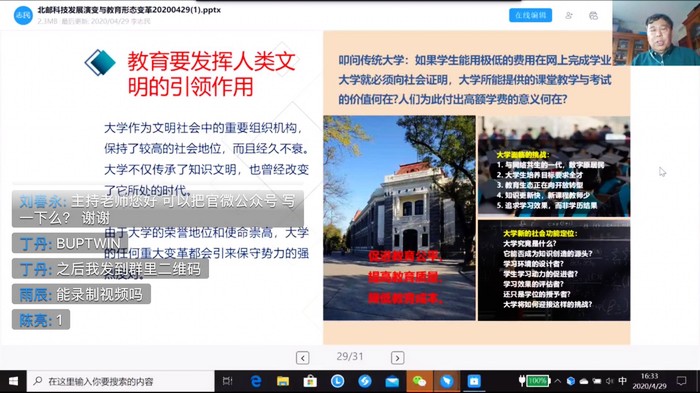Open Microsoft Edge in taskbar
The width and height of the screenshot is (700, 393).
pyautogui.click(x=256, y=381)
